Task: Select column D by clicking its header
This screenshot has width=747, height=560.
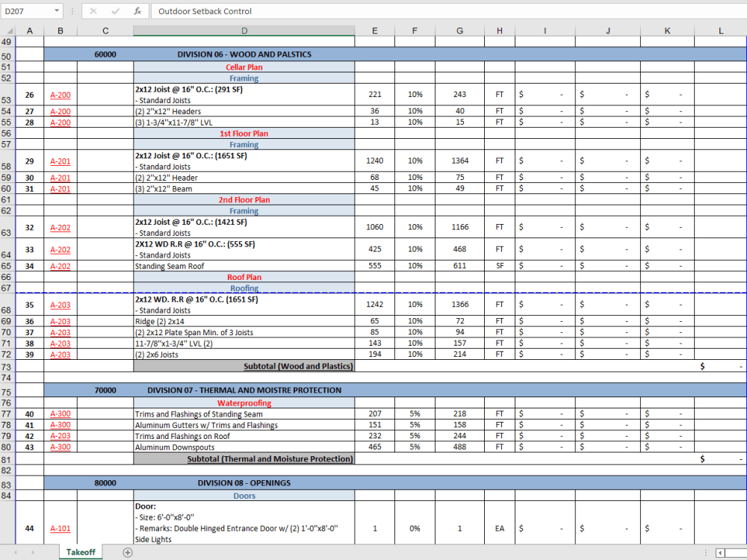Action: tap(244, 31)
